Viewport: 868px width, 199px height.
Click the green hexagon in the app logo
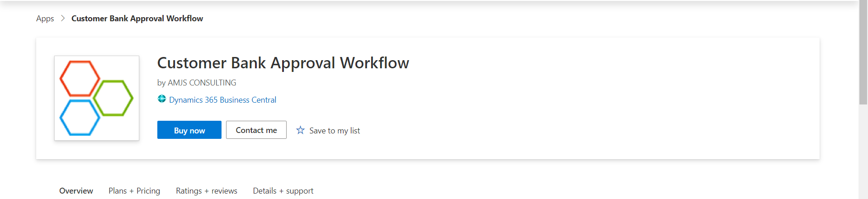coord(113,98)
